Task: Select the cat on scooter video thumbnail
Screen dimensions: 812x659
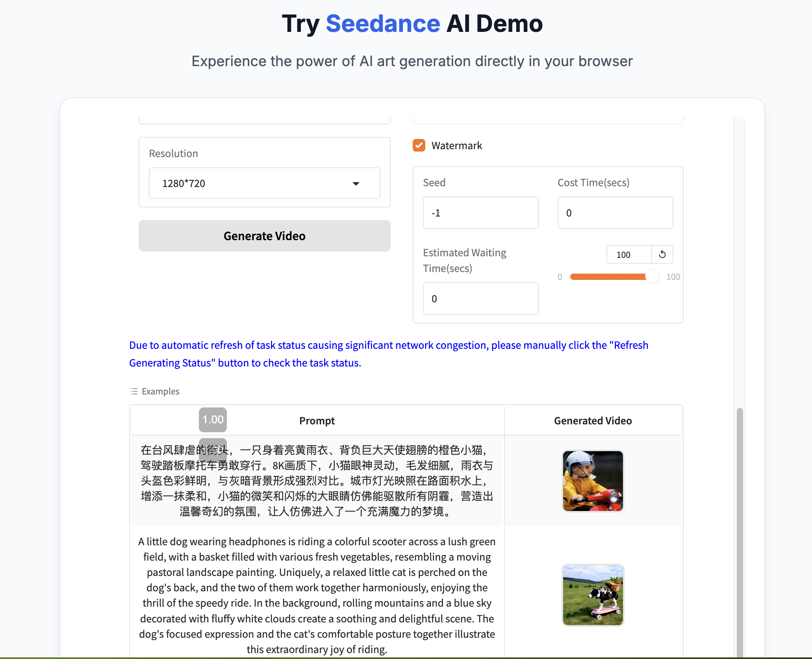Action: coord(593,481)
